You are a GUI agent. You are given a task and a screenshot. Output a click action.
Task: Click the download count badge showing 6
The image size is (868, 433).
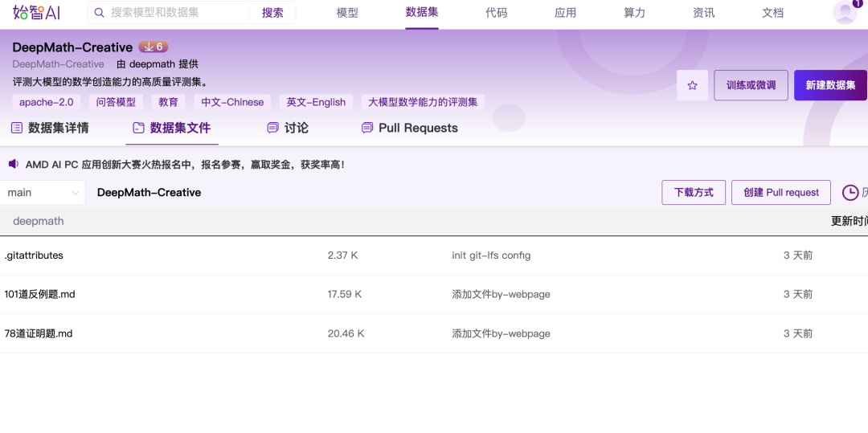(x=153, y=47)
